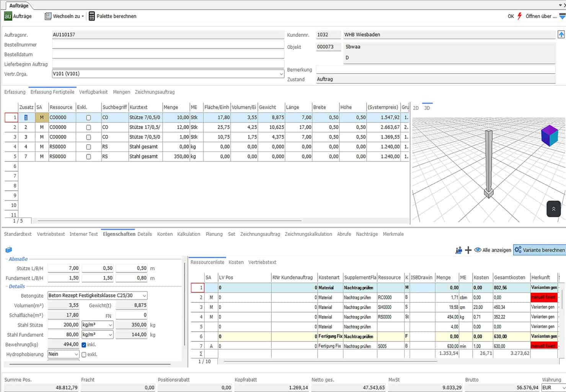Click the red lightning bolt OK icon

(x=519, y=16)
